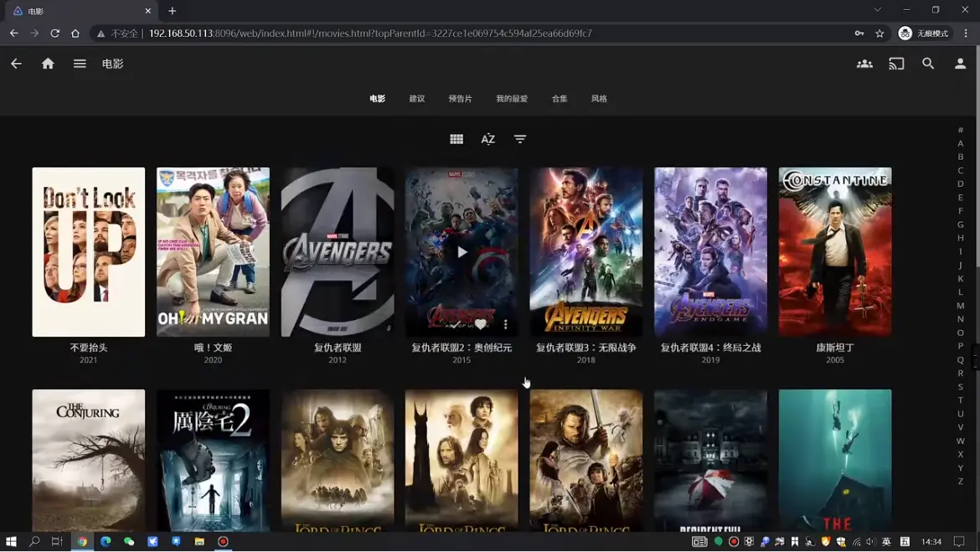Click the grid view layout icon

(x=456, y=139)
